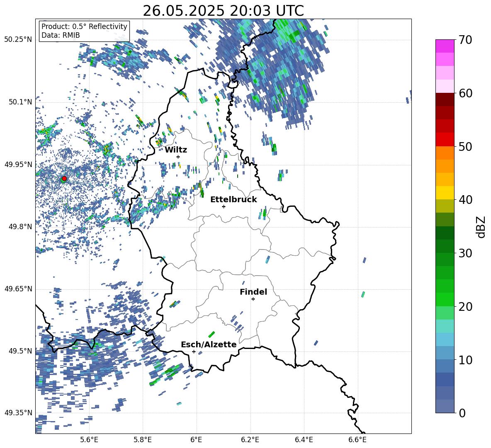491x448 pixels.
Task: Click the Data: RMIB text
Action: click(61, 35)
